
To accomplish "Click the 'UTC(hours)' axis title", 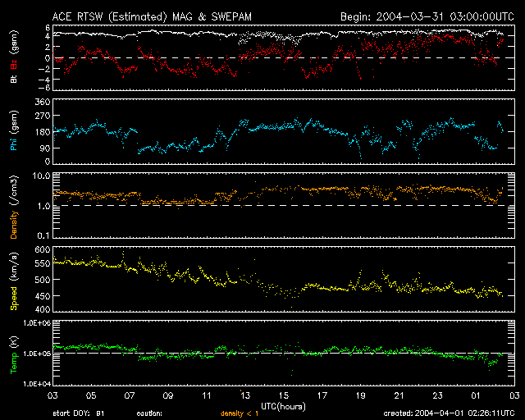I will [x=283, y=407].
